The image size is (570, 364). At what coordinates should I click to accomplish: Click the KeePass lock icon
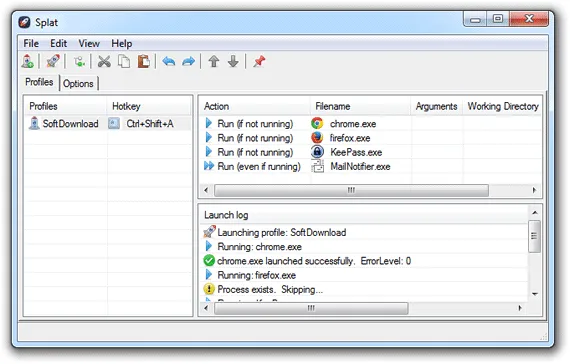tap(317, 152)
